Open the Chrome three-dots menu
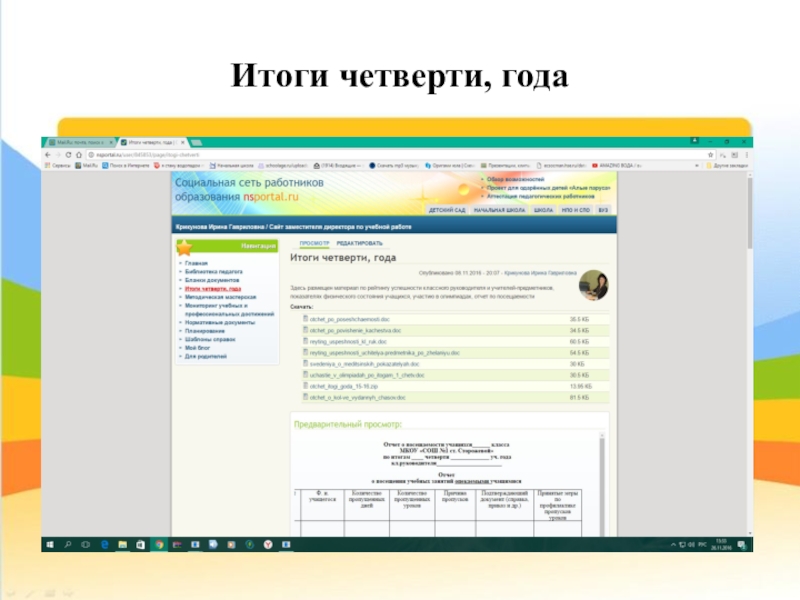Screen dimensions: 800x600 (745, 155)
